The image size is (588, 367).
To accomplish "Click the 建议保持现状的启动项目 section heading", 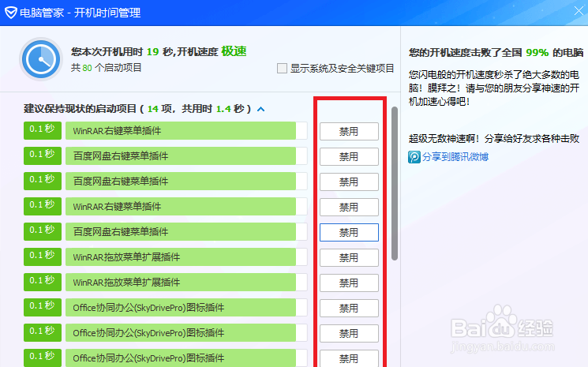I will (x=137, y=109).
